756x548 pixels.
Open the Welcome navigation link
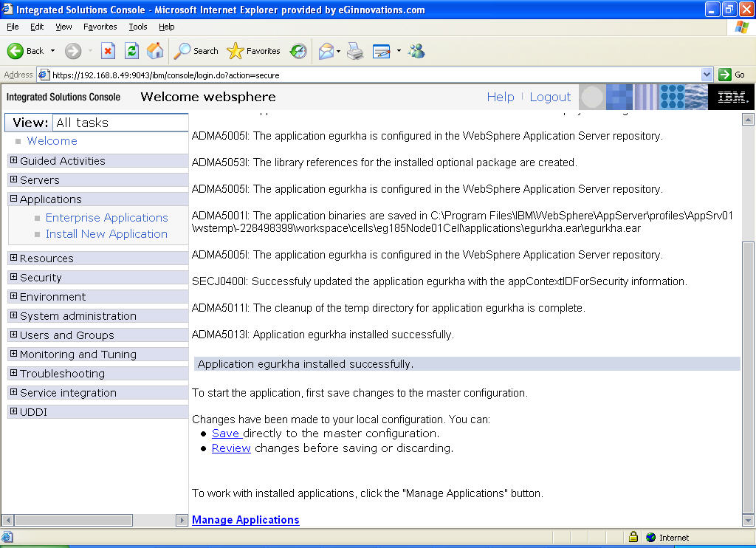click(52, 141)
